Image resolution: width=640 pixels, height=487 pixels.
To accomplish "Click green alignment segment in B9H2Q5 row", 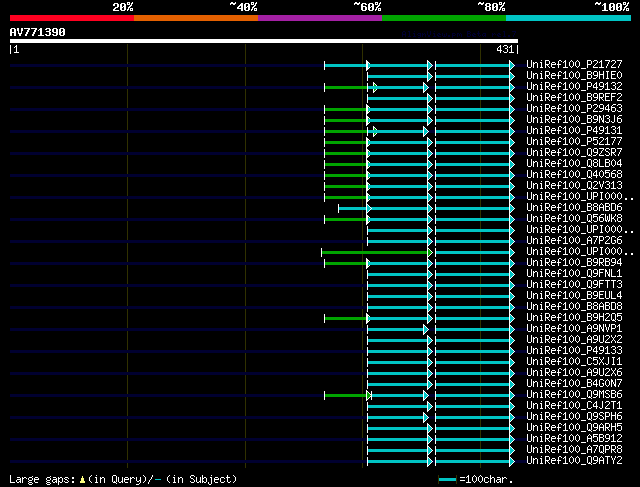I will click(346, 318).
